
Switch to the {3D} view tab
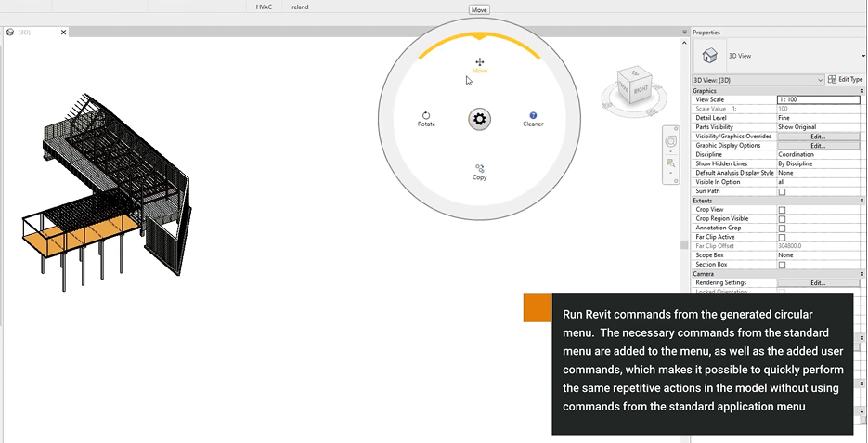click(x=31, y=32)
